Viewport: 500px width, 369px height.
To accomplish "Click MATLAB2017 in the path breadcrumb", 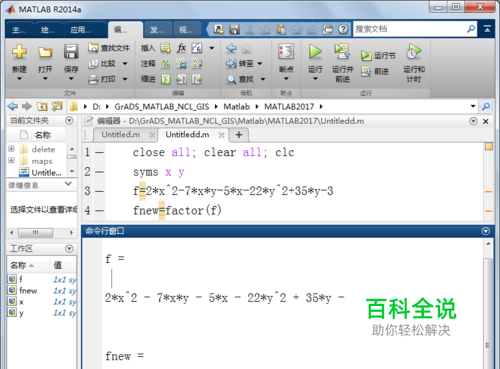I will tap(289, 107).
